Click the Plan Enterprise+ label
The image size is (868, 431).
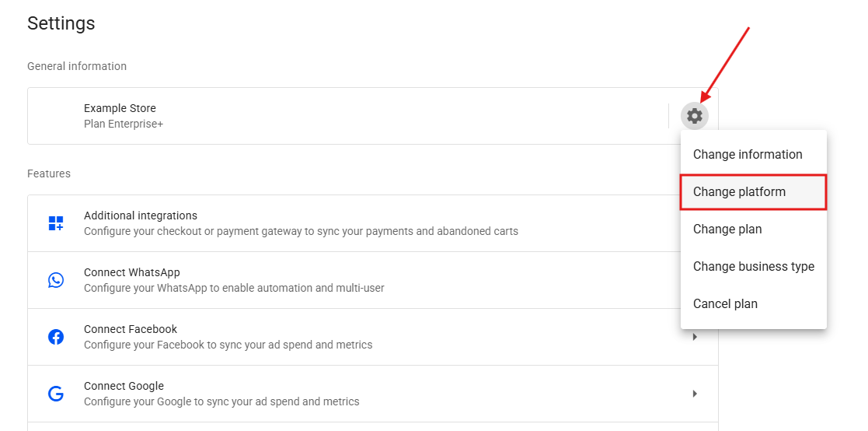(124, 124)
